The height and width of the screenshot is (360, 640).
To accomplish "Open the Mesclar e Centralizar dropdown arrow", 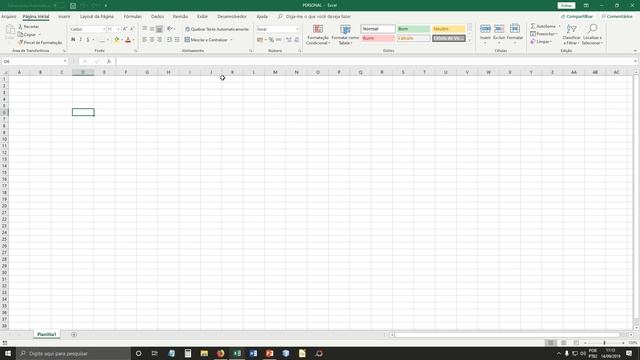I will [x=231, y=40].
